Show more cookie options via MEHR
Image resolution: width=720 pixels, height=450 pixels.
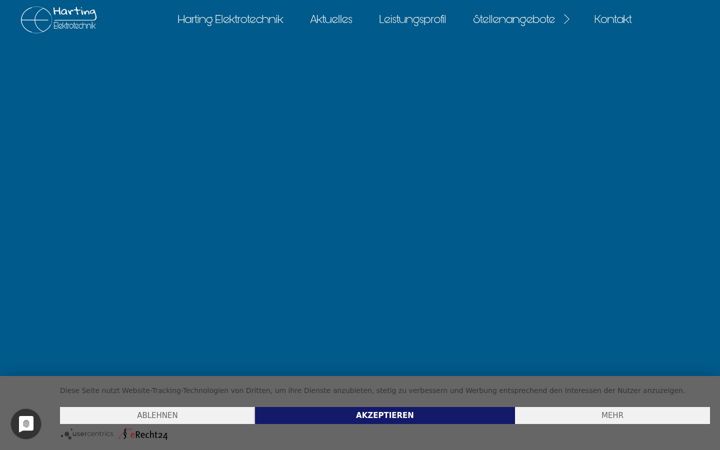point(613,415)
